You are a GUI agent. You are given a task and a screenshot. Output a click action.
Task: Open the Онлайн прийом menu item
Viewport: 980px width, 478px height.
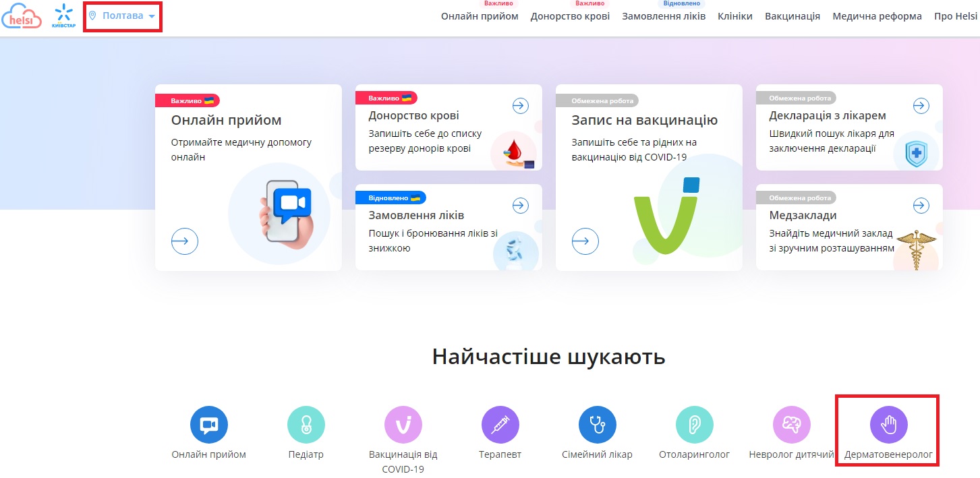(x=480, y=16)
